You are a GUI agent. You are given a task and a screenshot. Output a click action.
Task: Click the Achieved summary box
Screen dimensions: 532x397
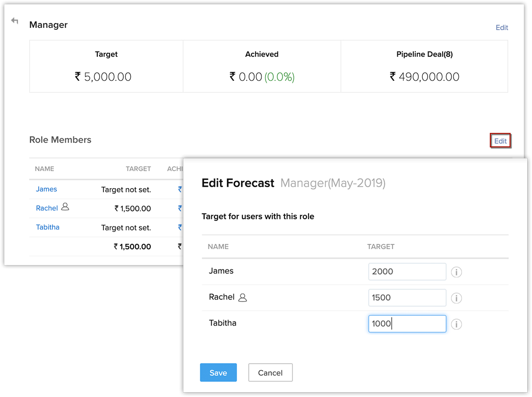(262, 66)
